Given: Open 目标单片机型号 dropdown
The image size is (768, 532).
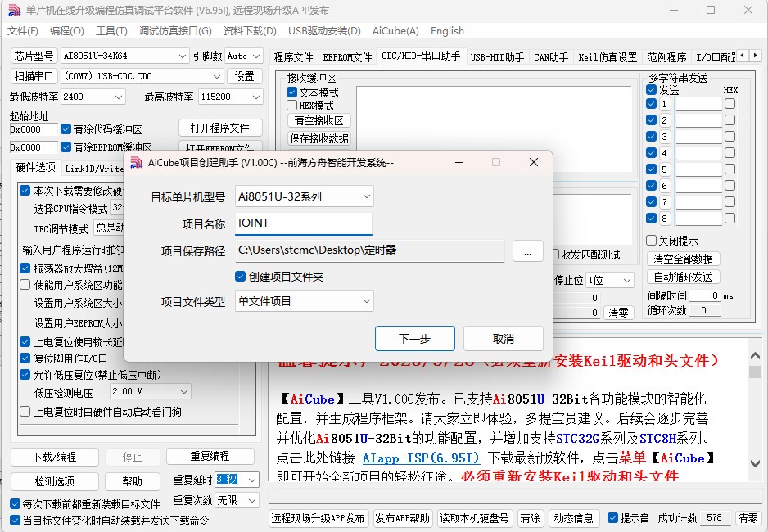Looking at the screenshot, I should 304,196.
